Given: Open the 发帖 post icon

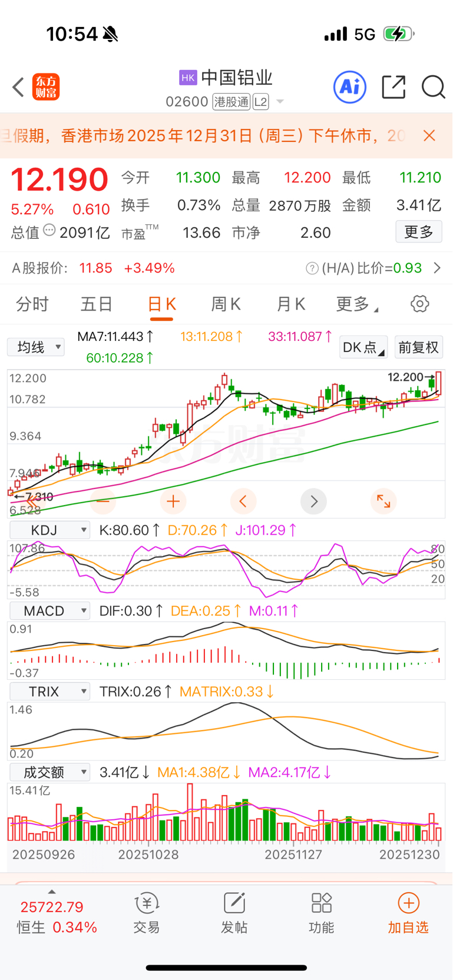Looking at the screenshot, I should [234, 903].
